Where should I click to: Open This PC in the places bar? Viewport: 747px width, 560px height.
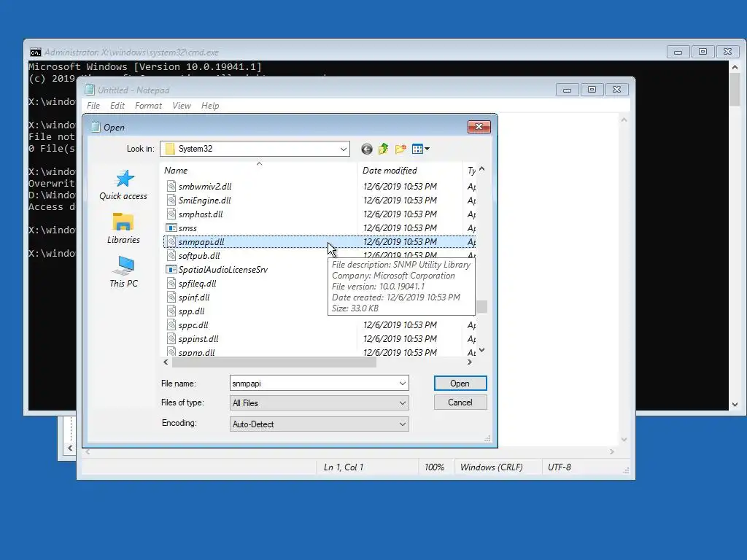[x=123, y=271]
